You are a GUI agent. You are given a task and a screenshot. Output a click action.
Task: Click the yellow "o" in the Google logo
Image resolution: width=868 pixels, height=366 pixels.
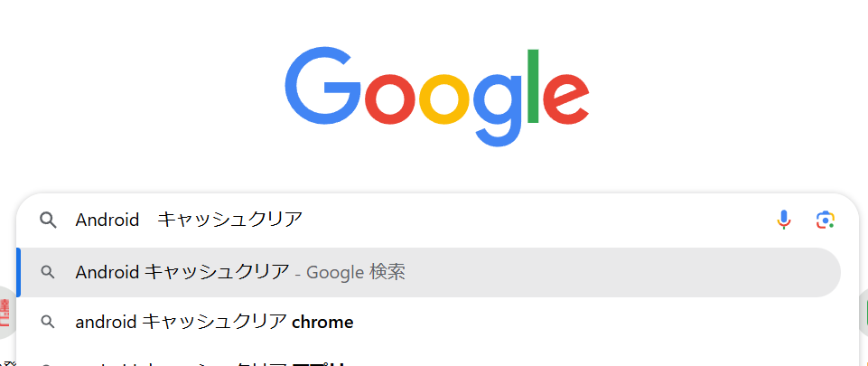pos(444,101)
